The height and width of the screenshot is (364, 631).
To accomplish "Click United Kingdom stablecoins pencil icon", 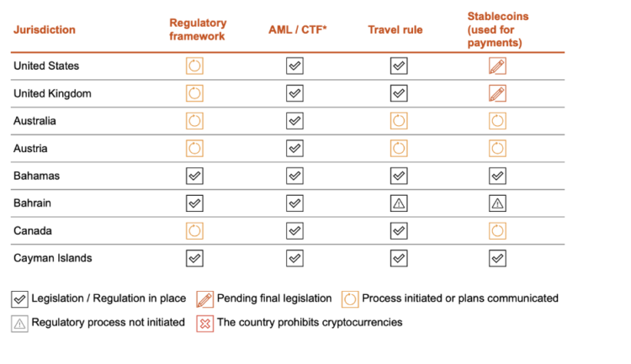I will click(497, 93).
